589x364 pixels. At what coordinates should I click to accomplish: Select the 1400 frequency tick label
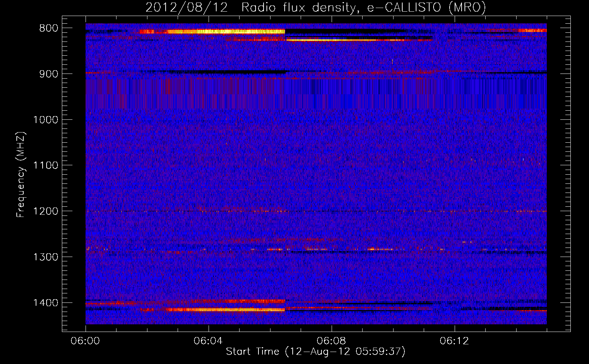coord(46,302)
